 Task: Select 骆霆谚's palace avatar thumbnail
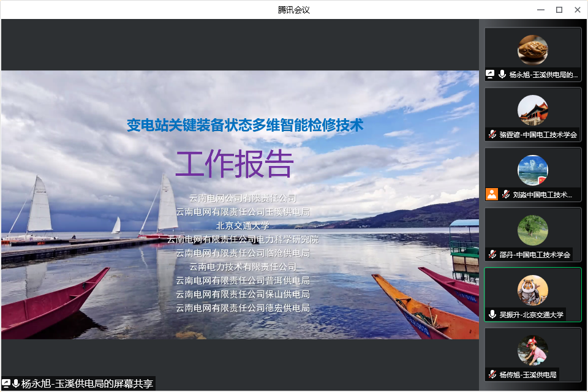[x=532, y=110]
